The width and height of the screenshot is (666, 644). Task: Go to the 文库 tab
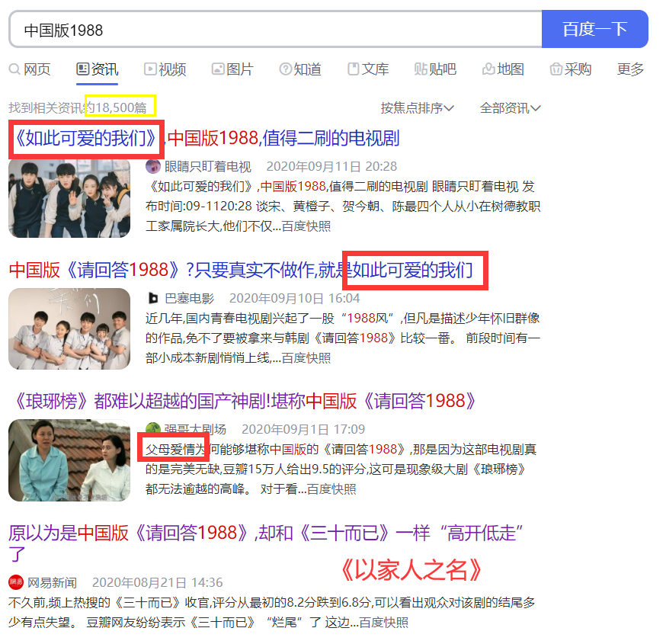[375, 69]
